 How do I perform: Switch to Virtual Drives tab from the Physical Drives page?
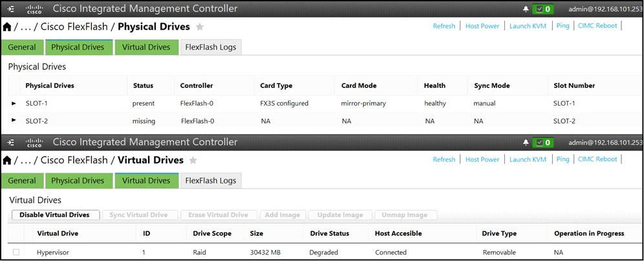pos(146,47)
